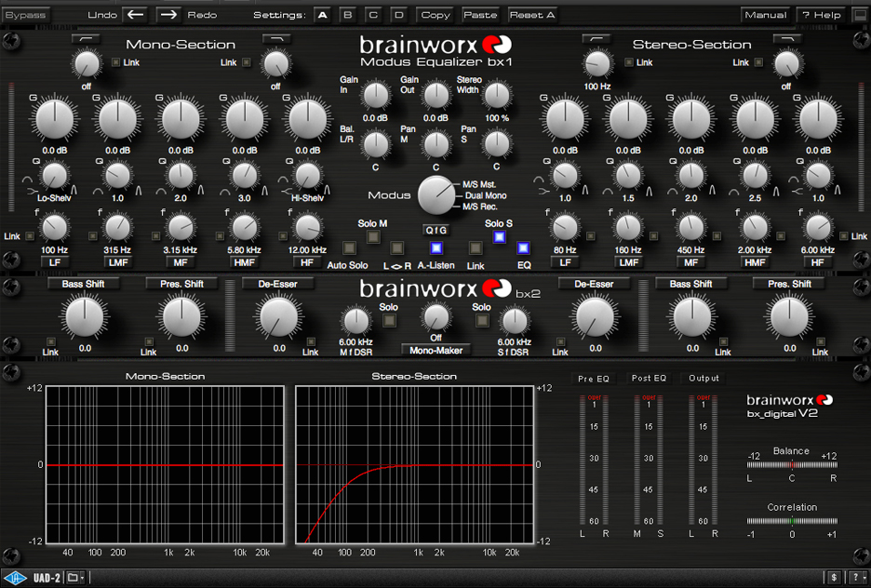Viewport: 871px width, 588px height.
Task: Open the Manual
Action: [x=766, y=15]
